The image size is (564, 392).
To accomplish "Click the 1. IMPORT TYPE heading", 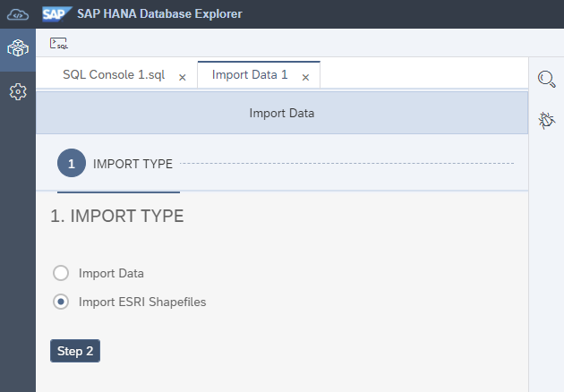I will (x=117, y=217).
